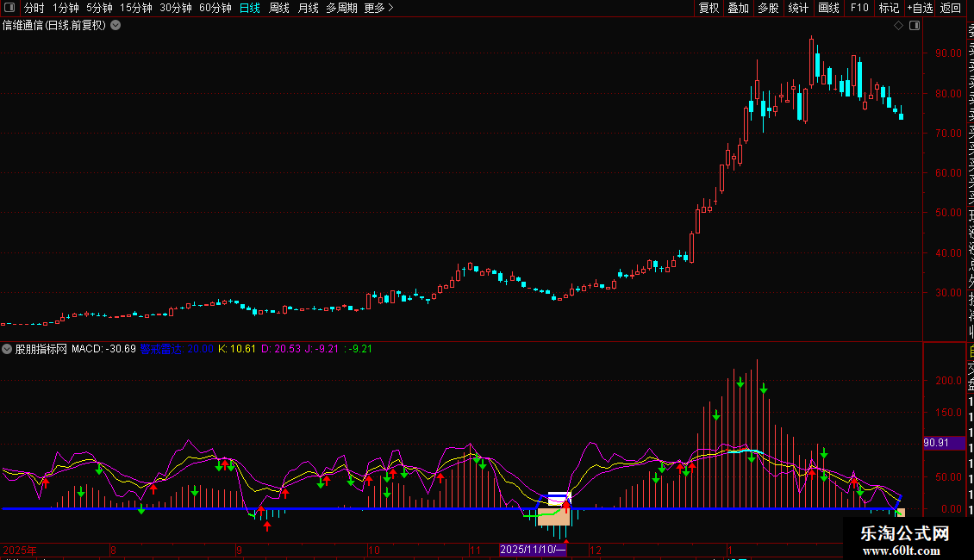Image resolution: width=974 pixels, height=560 pixels.
Task: Open F10 company information
Action: click(859, 8)
